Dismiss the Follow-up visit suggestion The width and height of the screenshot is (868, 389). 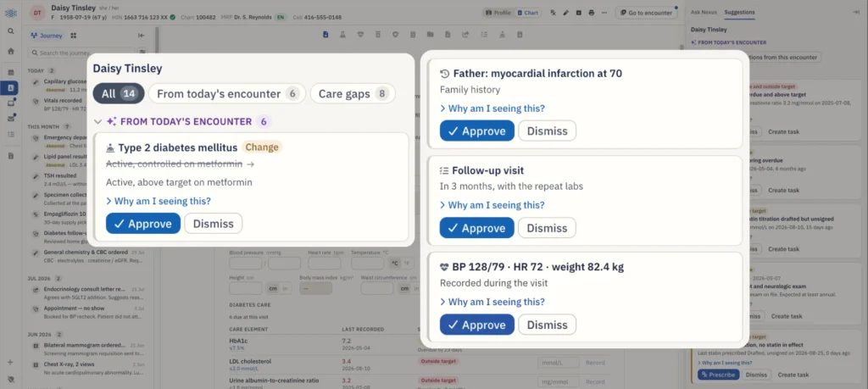click(x=547, y=228)
